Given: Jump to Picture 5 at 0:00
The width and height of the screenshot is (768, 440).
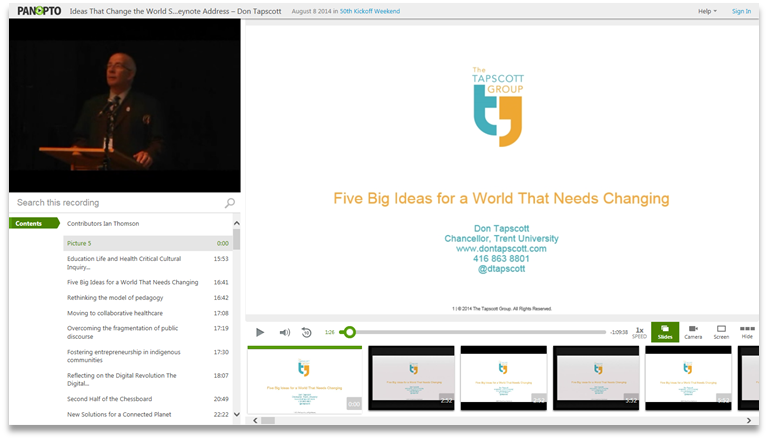Looking at the screenshot, I should (148, 243).
